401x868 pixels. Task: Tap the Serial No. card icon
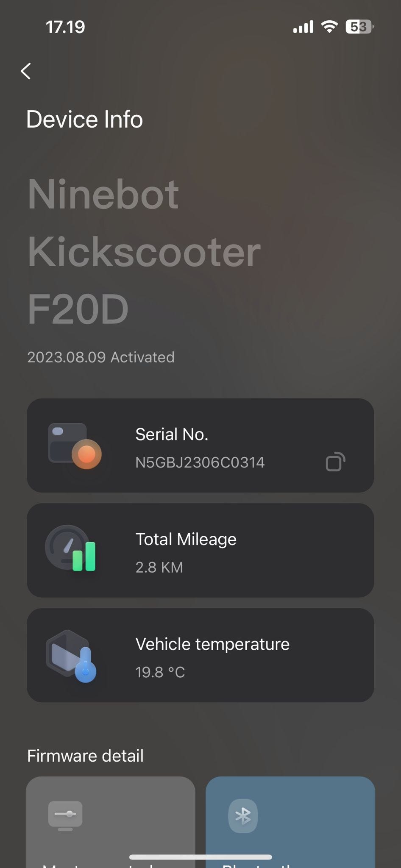pyautogui.click(x=75, y=446)
